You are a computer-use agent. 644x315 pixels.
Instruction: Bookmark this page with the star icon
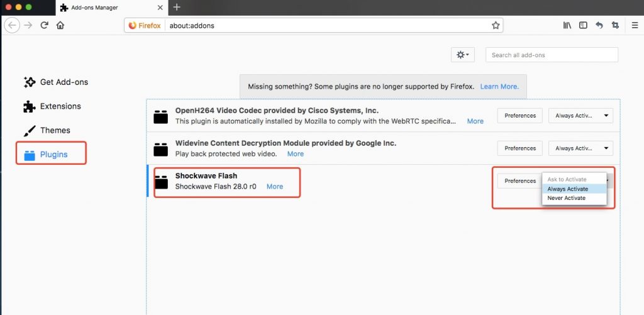coord(496,26)
